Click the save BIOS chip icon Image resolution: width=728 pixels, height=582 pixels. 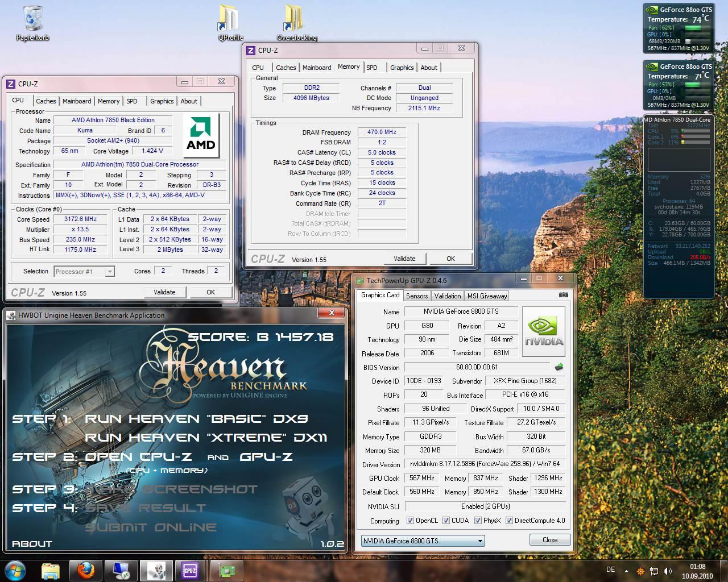point(559,367)
